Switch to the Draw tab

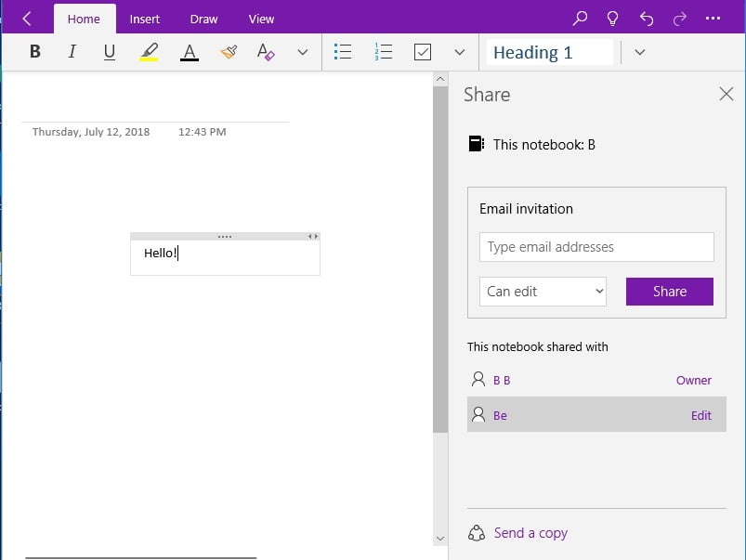click(203, 19)
